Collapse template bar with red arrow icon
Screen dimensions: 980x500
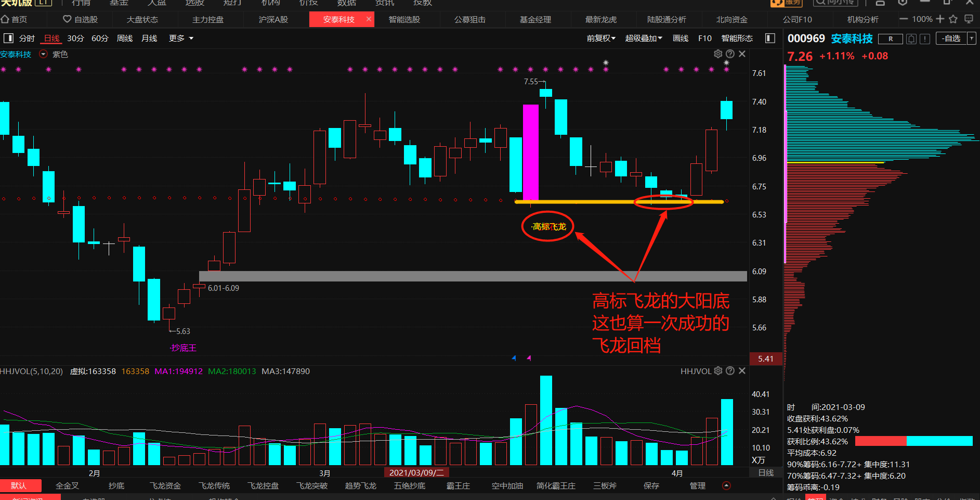click(726, 485)
